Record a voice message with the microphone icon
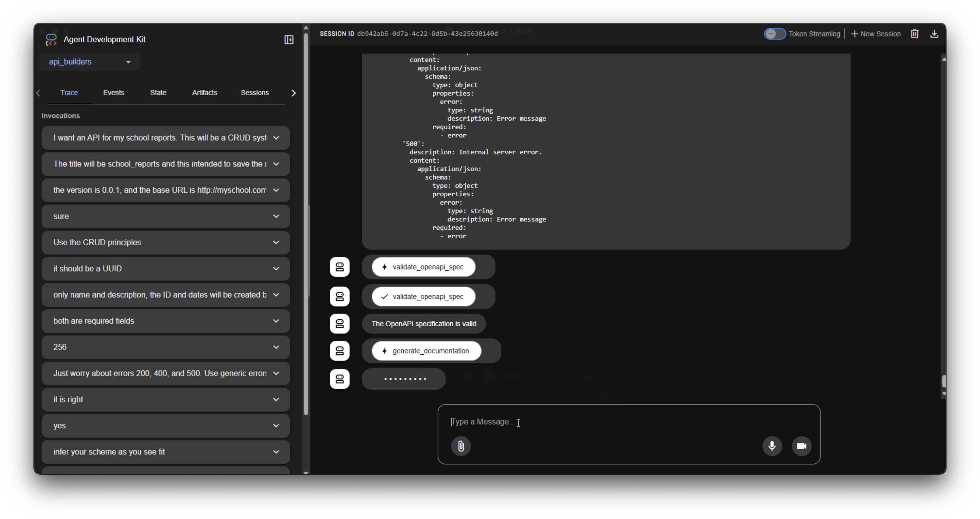 772,446
